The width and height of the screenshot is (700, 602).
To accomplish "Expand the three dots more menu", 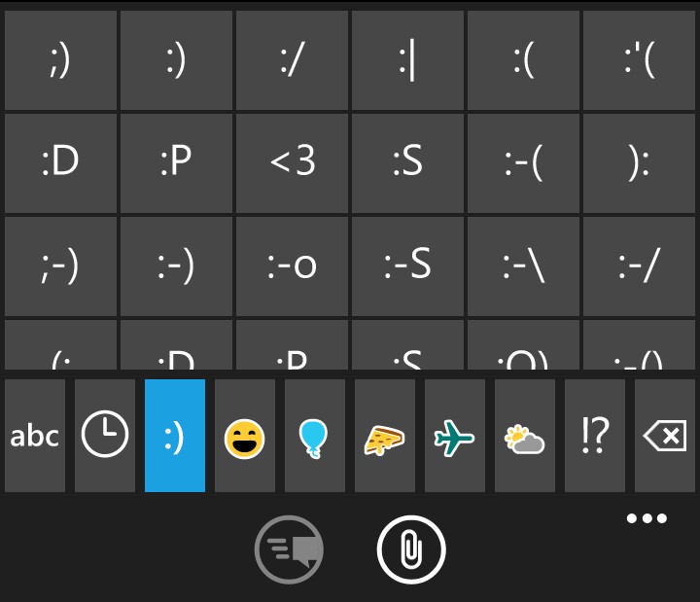I will [x=647, y=518].
